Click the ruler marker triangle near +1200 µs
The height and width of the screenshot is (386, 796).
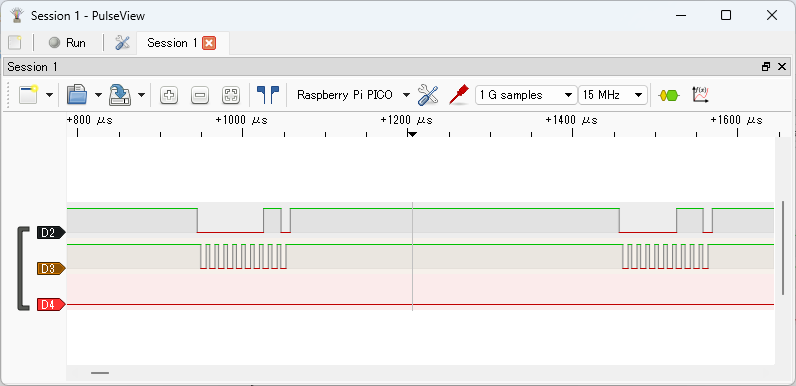[x=412, y=134]
